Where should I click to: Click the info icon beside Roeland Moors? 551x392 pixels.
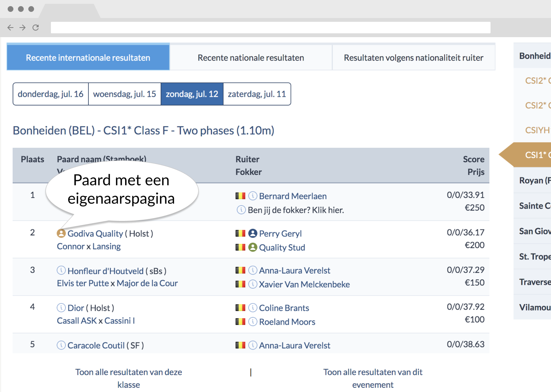pos(253,322)
